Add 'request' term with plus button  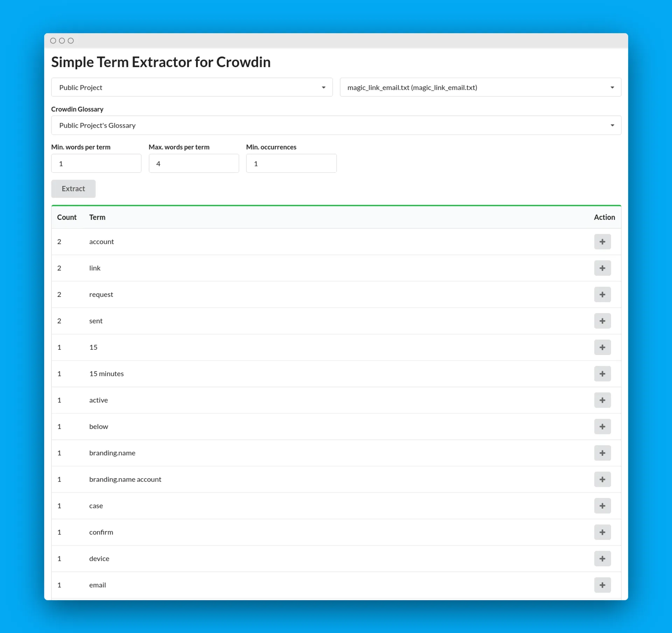point(602,294)
